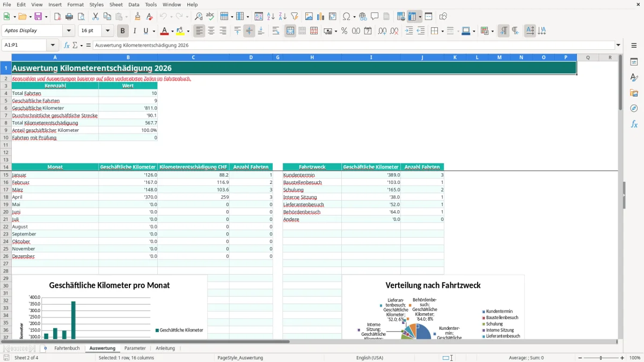Click the zoom out minus button
Viewport: 644px width, 362px height.
(579, 358)
